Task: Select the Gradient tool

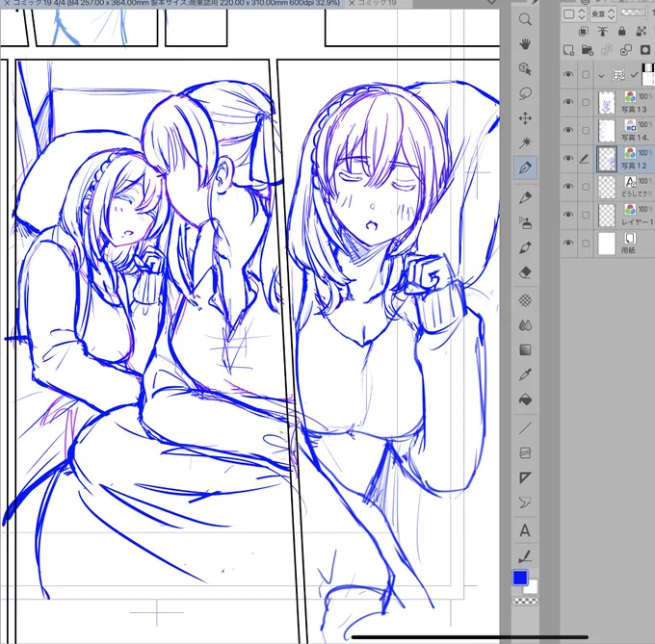Action: [x=525, y=349]
